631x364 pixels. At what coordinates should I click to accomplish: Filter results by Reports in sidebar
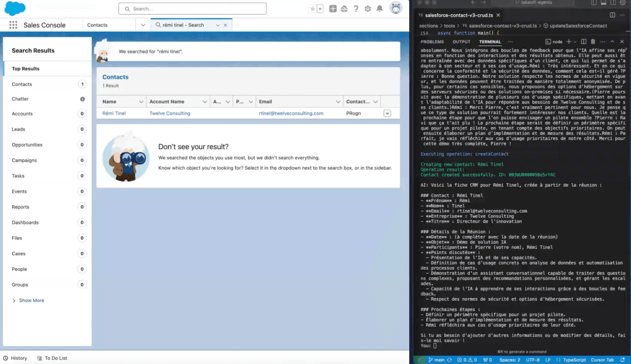pos(47,207)
